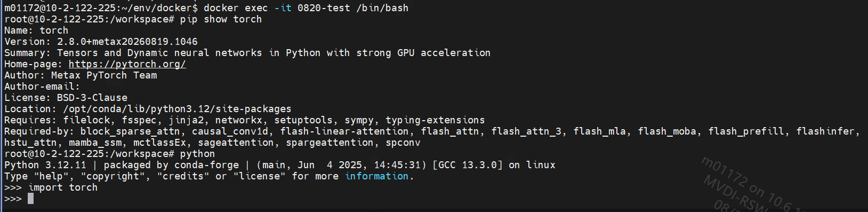Click the /opt/conda/lib/python3.12/site-packages path

177,109
